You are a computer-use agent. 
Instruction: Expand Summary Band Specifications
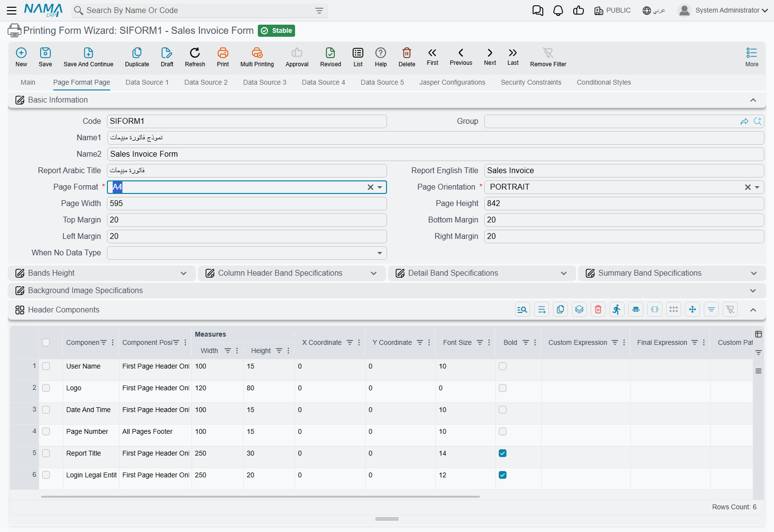(672, 273)
